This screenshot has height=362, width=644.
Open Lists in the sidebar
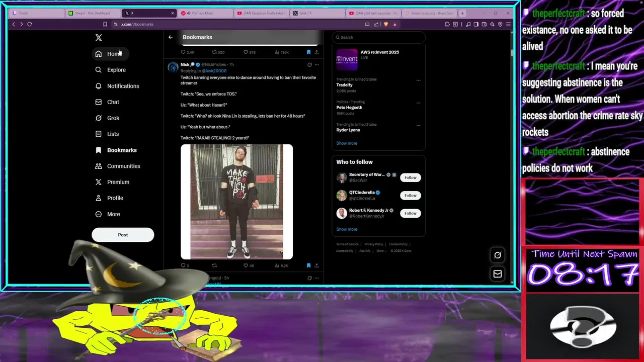click(x=107, y=134)
